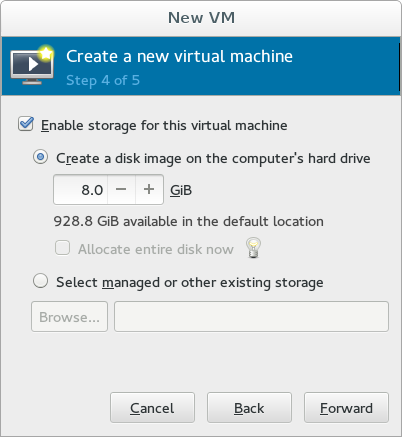Click the storage path text field
The height and width of the screenshot is (437, 402).
[251, 317]
